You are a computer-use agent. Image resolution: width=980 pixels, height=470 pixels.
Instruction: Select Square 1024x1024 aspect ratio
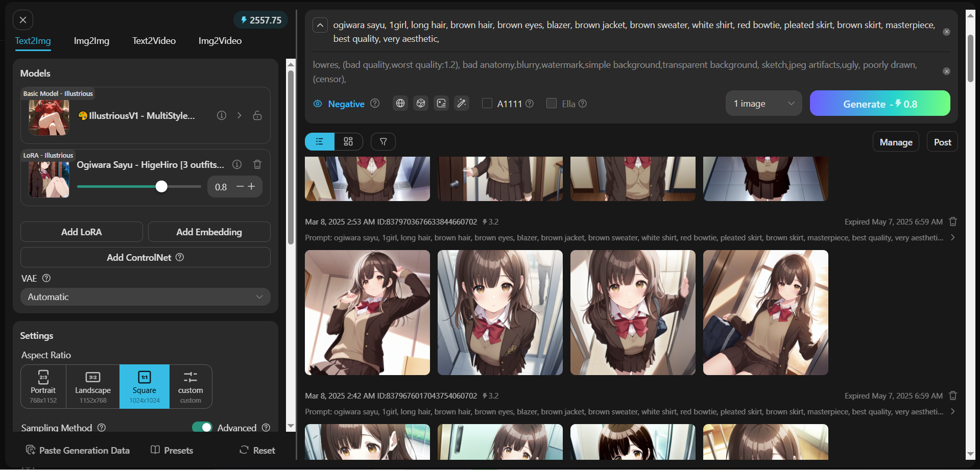(145, 386)
